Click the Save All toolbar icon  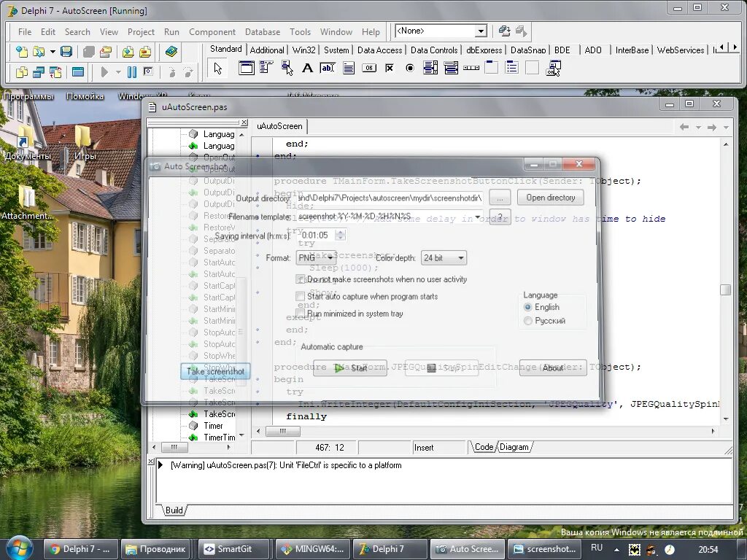[88, 52]
